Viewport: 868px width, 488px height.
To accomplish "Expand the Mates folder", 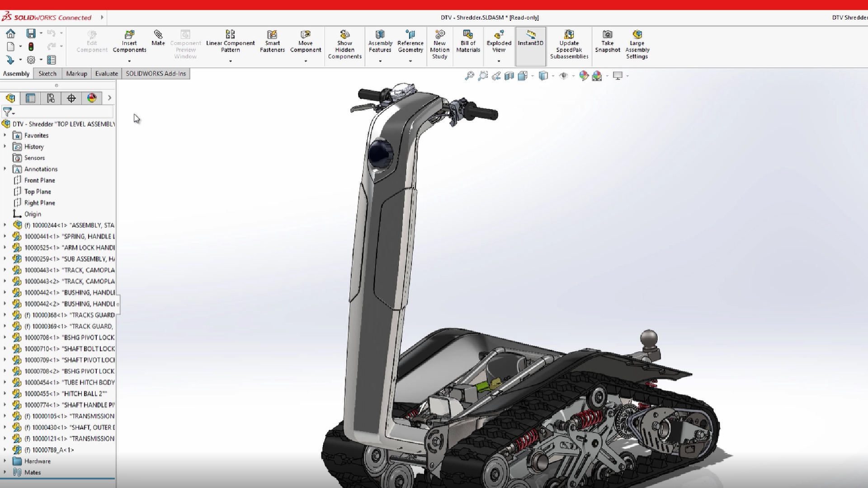I will coord(5,472).
